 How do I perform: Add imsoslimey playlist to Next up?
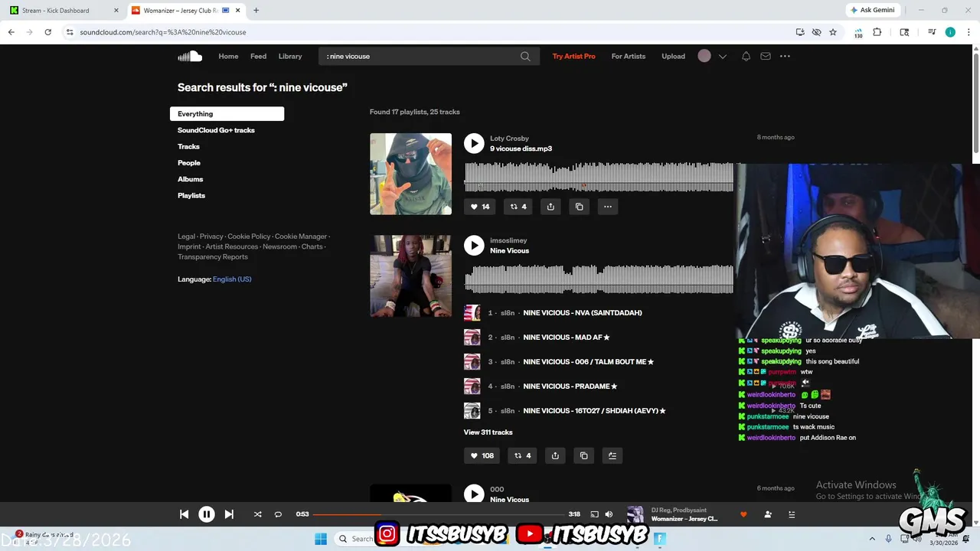pyautogui.click(x=612, y=455)
